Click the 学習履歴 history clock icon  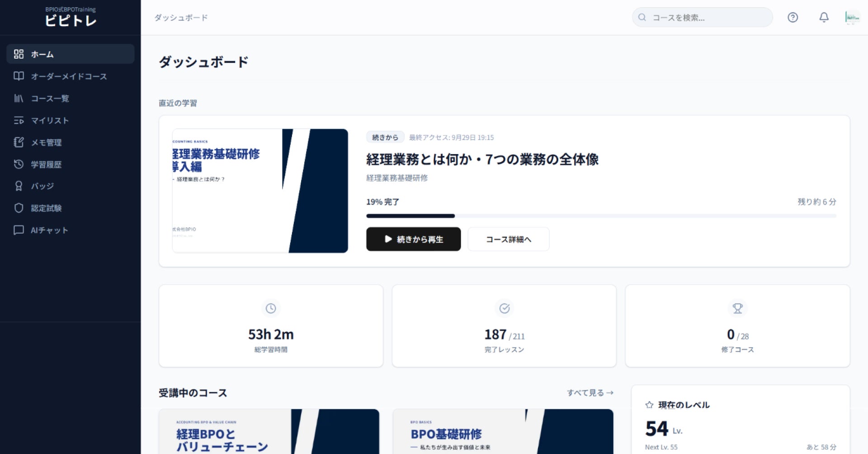[19, 164]
